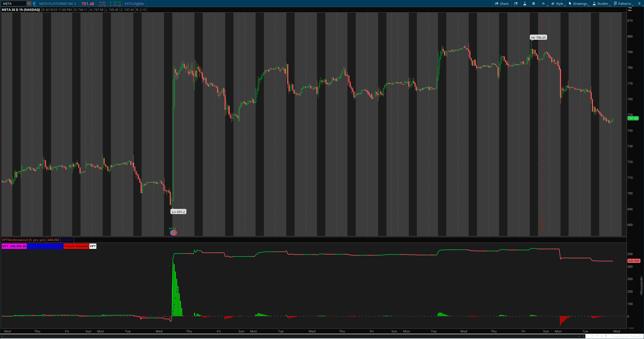Click the Share button
The image size is (644, 339).
click(x=503, y=4)
